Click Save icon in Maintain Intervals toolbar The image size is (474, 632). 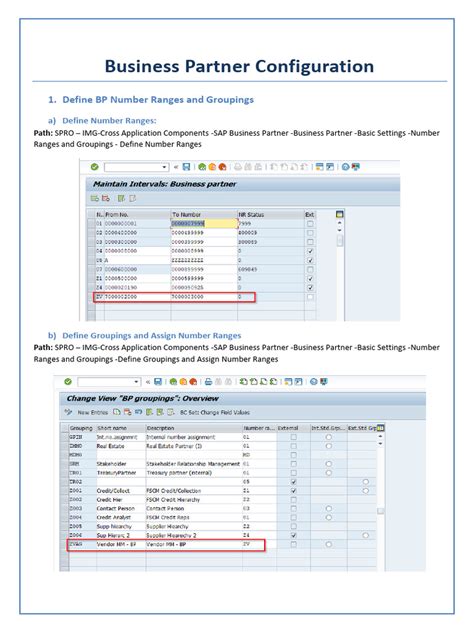click(186, 167)
